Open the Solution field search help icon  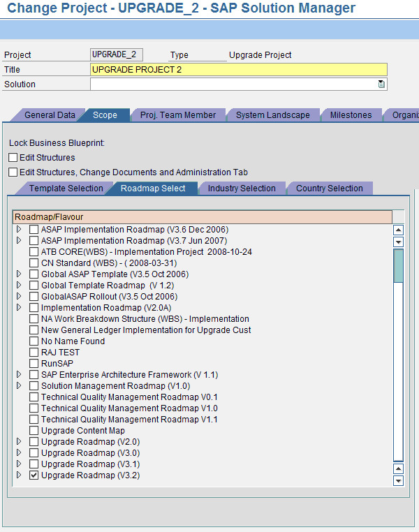click(x=381, y=84)
